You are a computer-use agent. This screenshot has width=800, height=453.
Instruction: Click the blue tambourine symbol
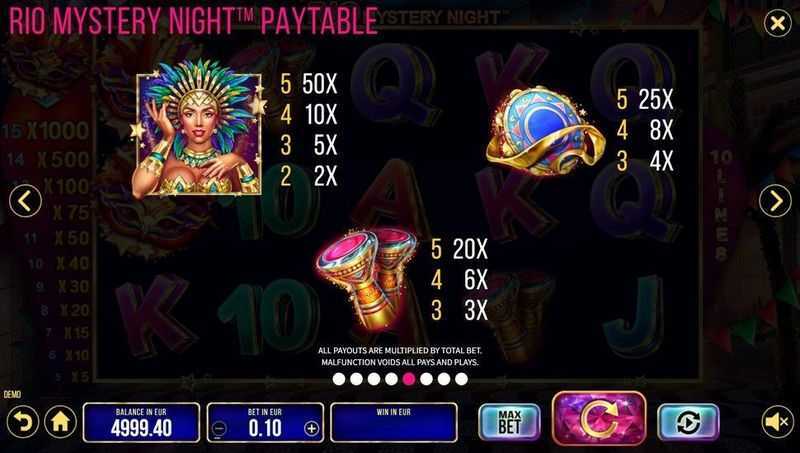point(545,131)
